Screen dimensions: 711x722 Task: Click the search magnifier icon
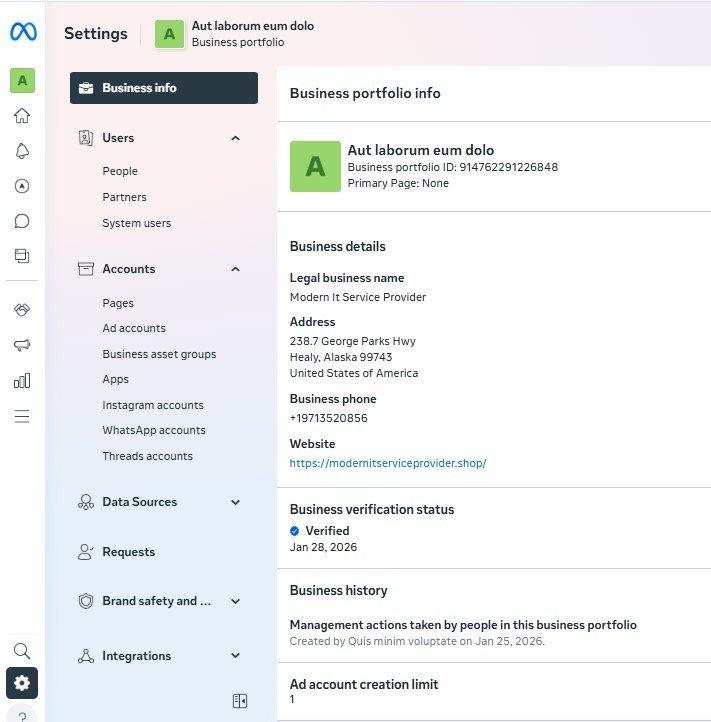[x=22, y=651]
